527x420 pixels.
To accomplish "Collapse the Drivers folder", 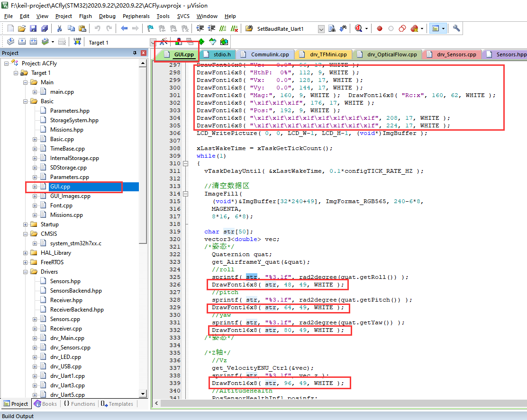I will pos(25,272).
